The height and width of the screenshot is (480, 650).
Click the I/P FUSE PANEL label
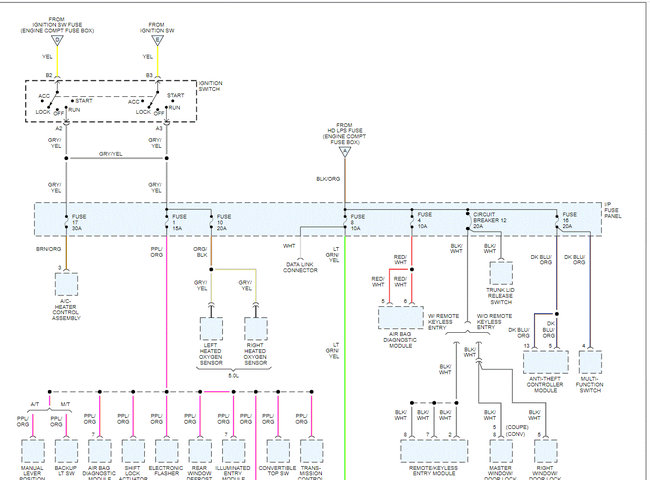coord(613,210)
